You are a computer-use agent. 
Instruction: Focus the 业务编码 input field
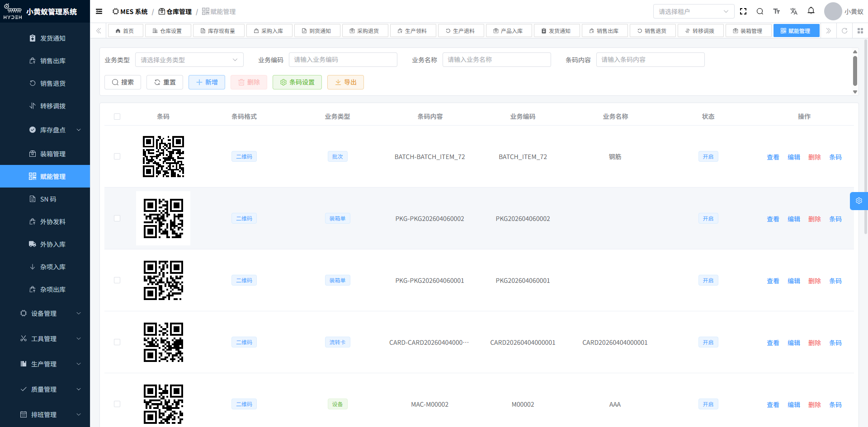click(x=343, y=60)
